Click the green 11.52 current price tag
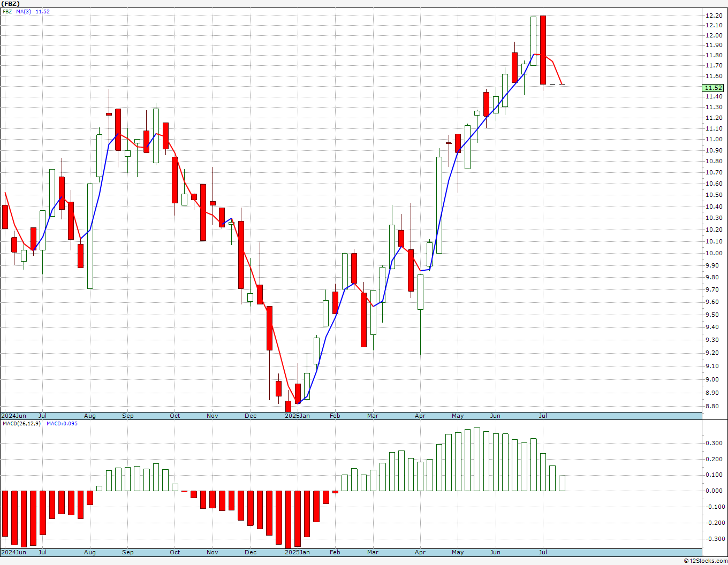Viewport: 728px width, 565px height. point(714,88)
